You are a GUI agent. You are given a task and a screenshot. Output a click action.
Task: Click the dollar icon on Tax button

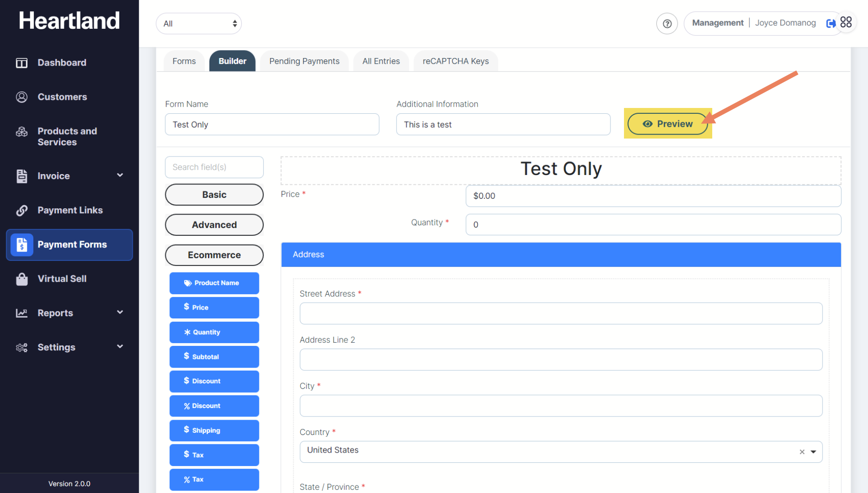click(186, 454)
